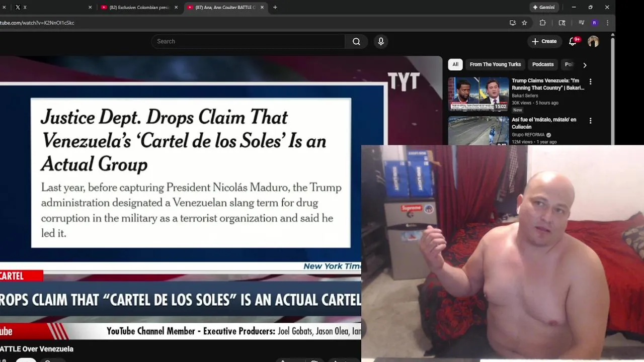Click the browser URL address bar
644x362 pixels.
[252, 23]
